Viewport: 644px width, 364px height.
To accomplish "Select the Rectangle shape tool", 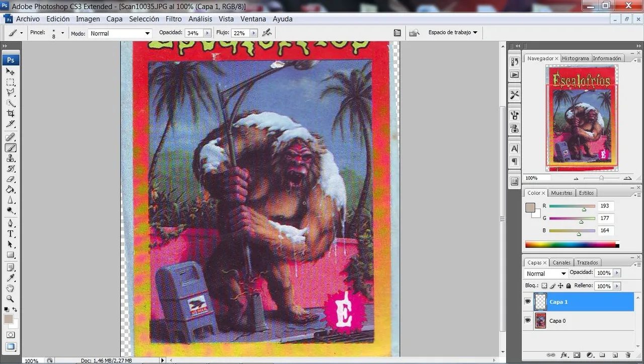I will [11, 255].
